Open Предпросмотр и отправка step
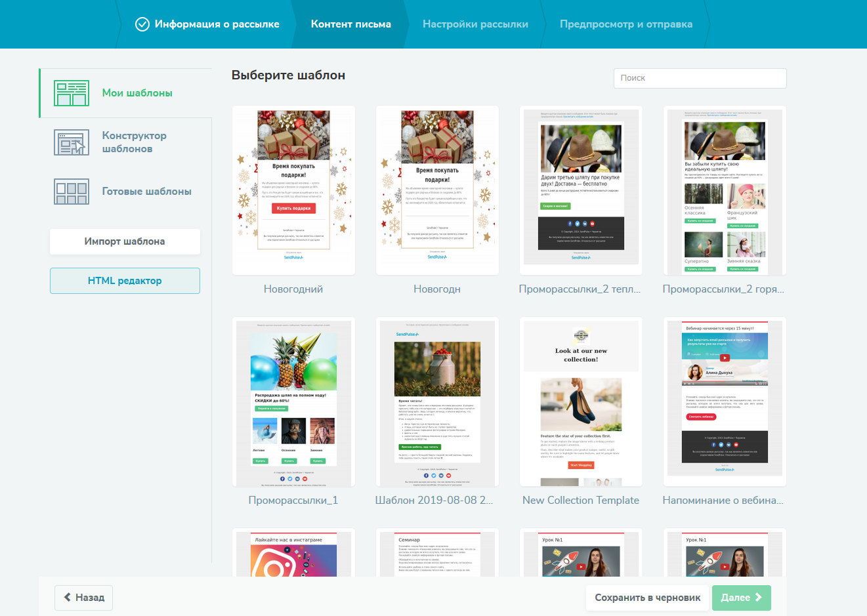Screen dimensions: 867x616 click(626, 24)
